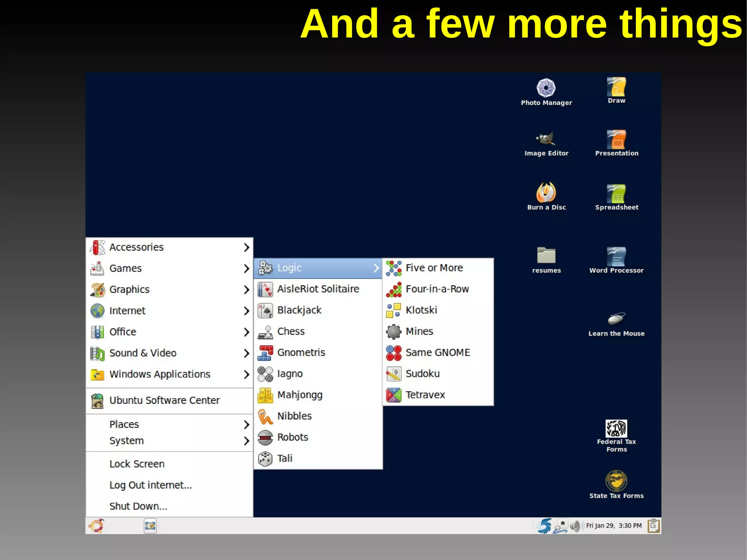Click Lock Screen menu entry
The image size is (747, 560).
(137, 464)
